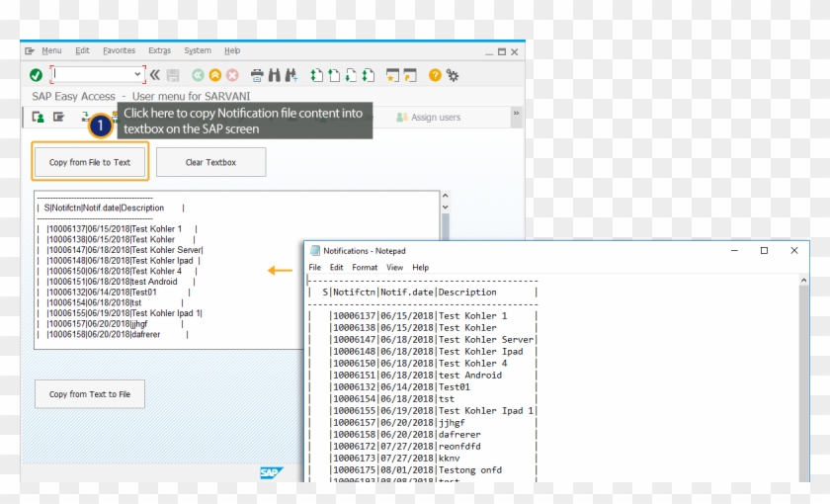Click the Copy from File to Text button
Viewport: 830px width, 504px height.
pos(90,162)
